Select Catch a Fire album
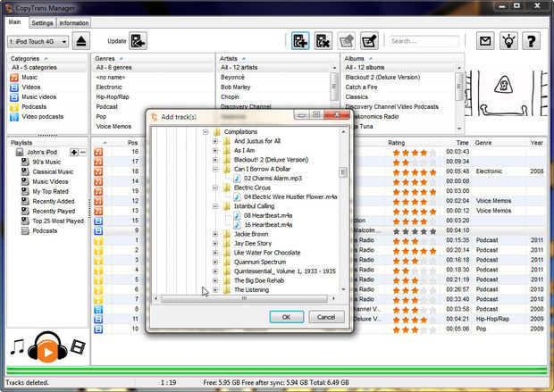The width and height of the screenshot is (554, 392). [361, 87]
